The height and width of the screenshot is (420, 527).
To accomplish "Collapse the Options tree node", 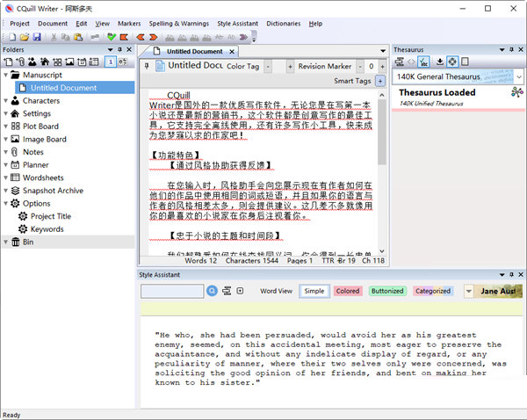I will click(x=5, y=204).
